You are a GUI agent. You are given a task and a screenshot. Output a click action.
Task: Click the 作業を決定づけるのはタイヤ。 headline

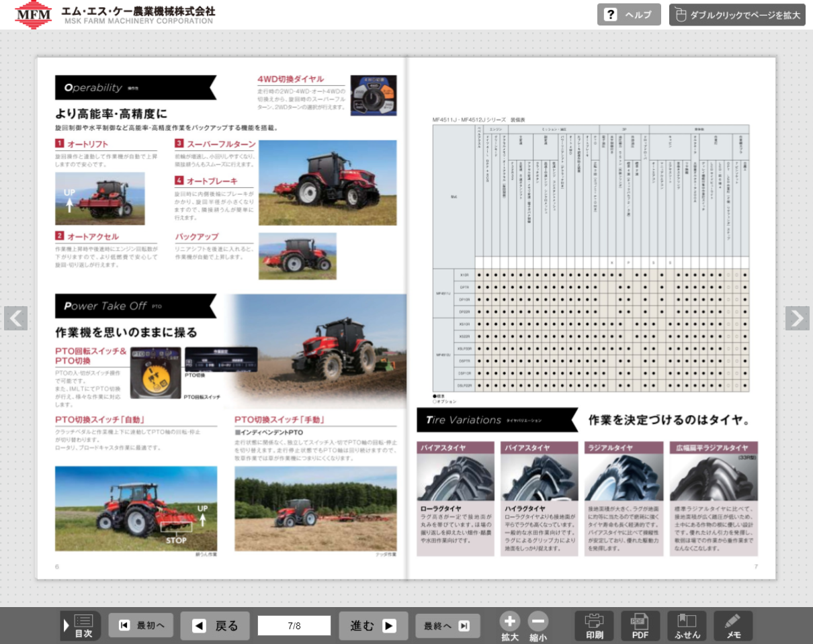669,420
